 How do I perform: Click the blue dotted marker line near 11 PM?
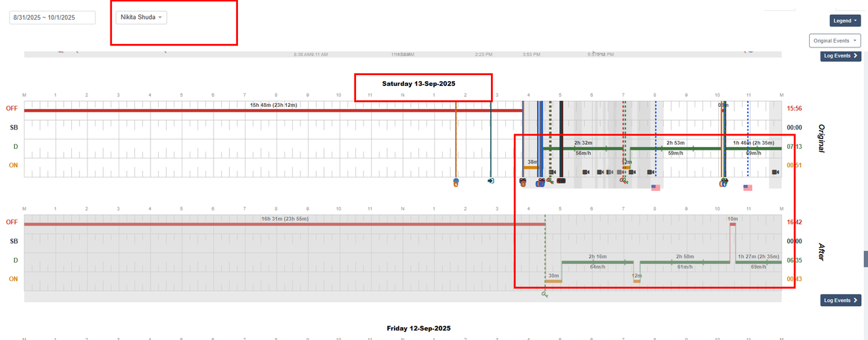pyautogui.click(x=748, y=139)
